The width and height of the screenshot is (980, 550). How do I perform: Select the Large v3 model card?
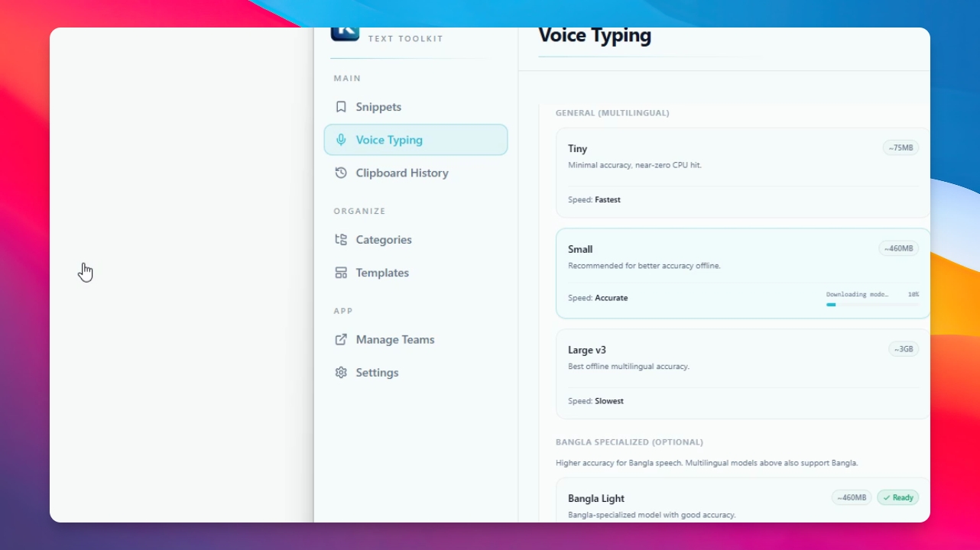pyautogui.click(x=743, y=374)
